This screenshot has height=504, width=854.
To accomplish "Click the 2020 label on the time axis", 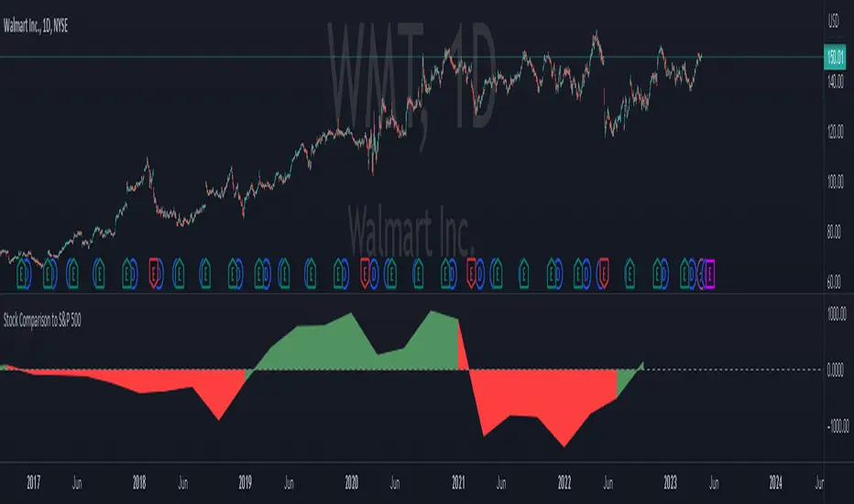I will (x=351, y=482).
